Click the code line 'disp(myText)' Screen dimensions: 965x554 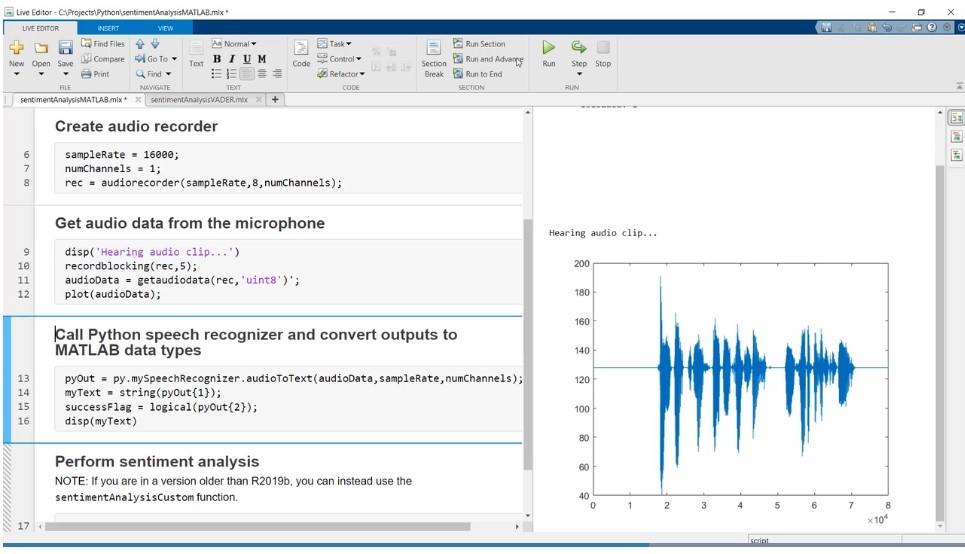(101, 421)
